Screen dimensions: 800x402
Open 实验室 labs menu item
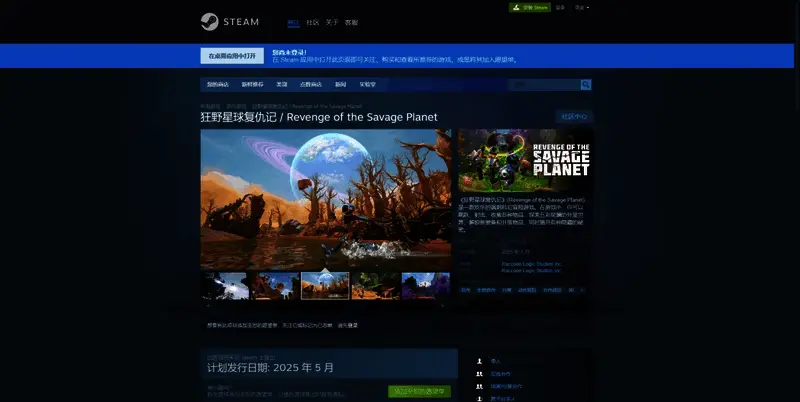click(367, 85)
